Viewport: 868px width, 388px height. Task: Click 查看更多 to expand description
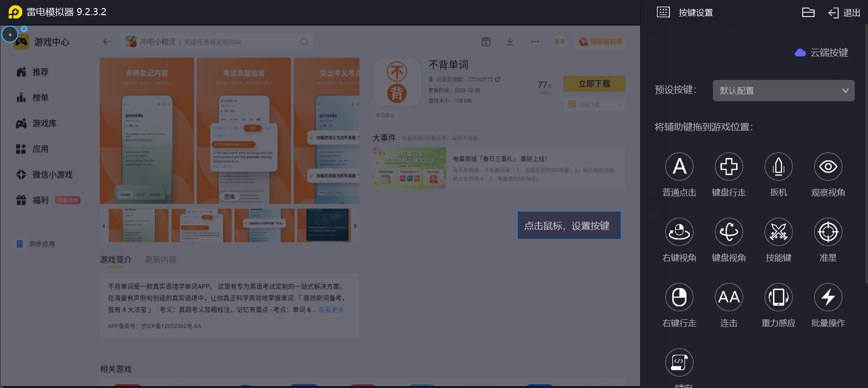click(331, 309)
